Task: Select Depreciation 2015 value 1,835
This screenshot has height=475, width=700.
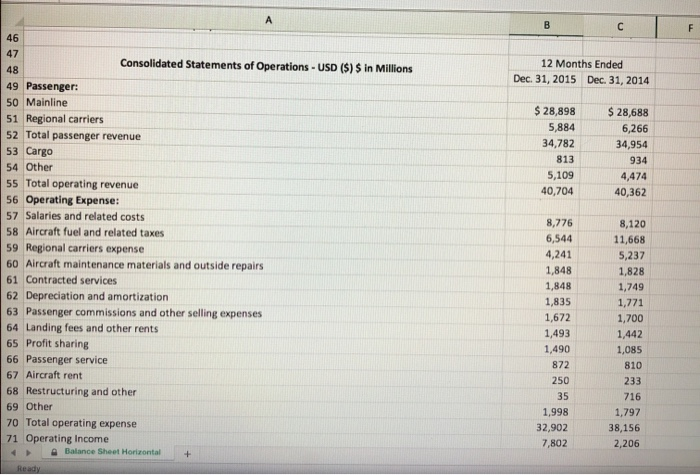Action: coord(558,302)
